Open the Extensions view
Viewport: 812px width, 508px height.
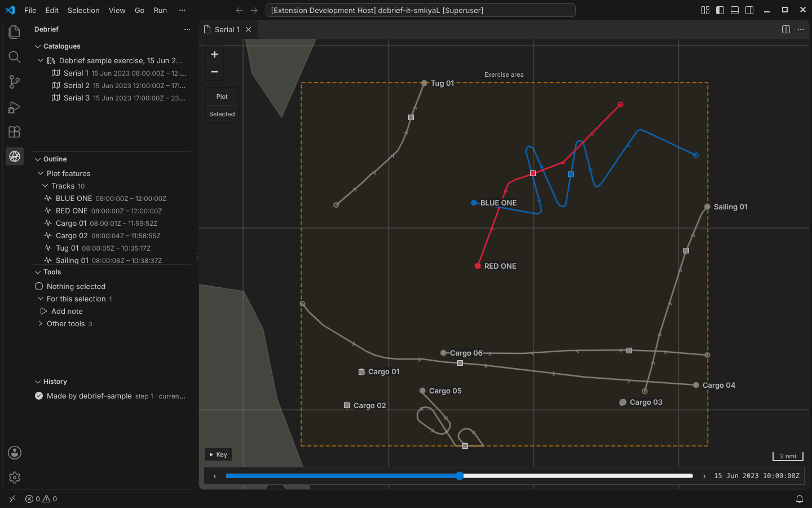15,132
